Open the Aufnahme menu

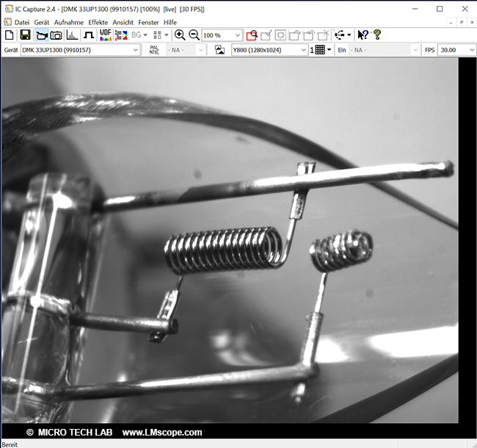(69, 23)
